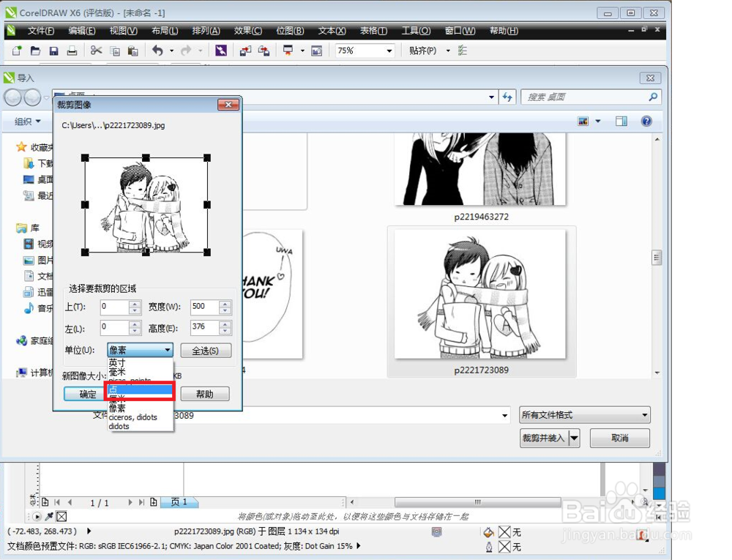The width and height of the screenshot is (732, 560).
Task: Click the 帮助 button in the crop dialog
Action: 204,394
